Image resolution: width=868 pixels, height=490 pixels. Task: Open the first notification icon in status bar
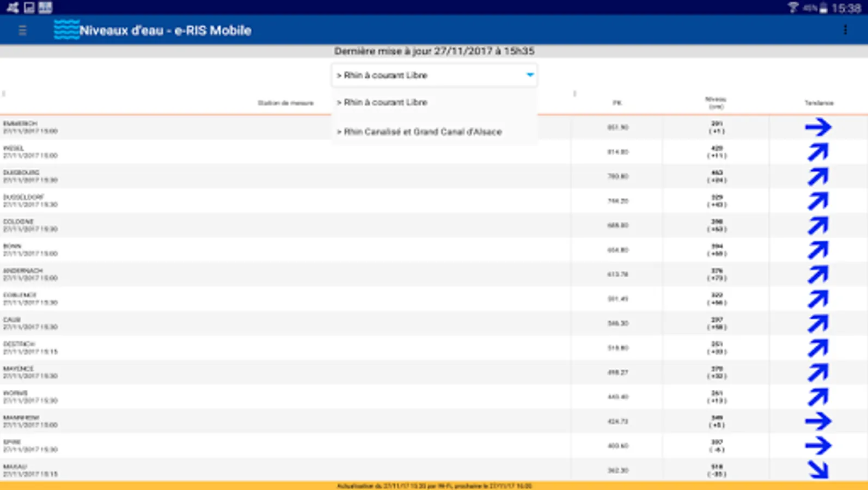12,8
